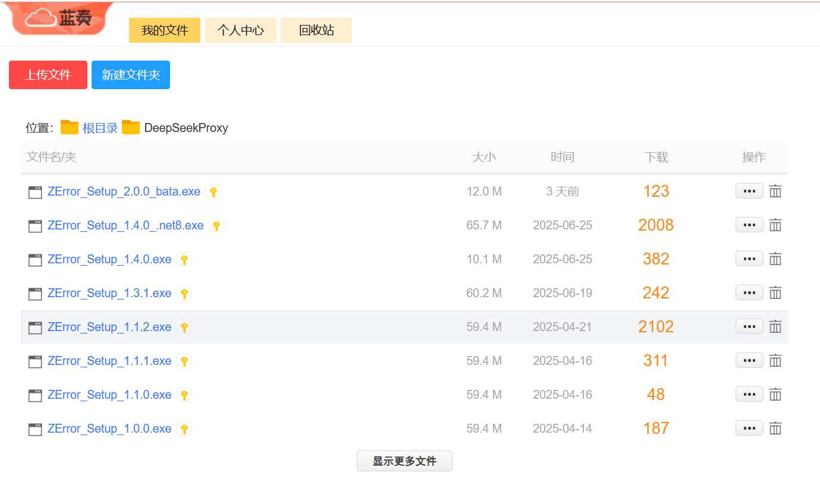Click the blue 新建文件夹 button

[131, 75]
